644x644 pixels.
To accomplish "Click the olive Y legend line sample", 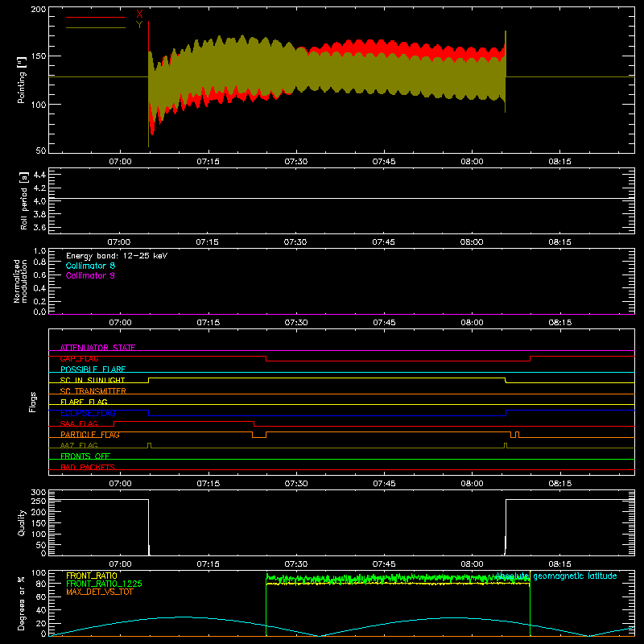I will (x=96, y=27).
